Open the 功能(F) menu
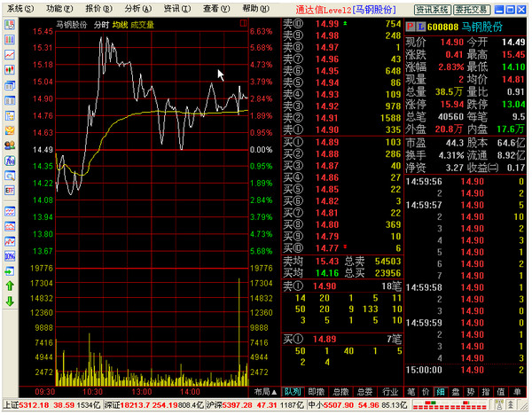The image size is (532, 415). pos(59,9)
